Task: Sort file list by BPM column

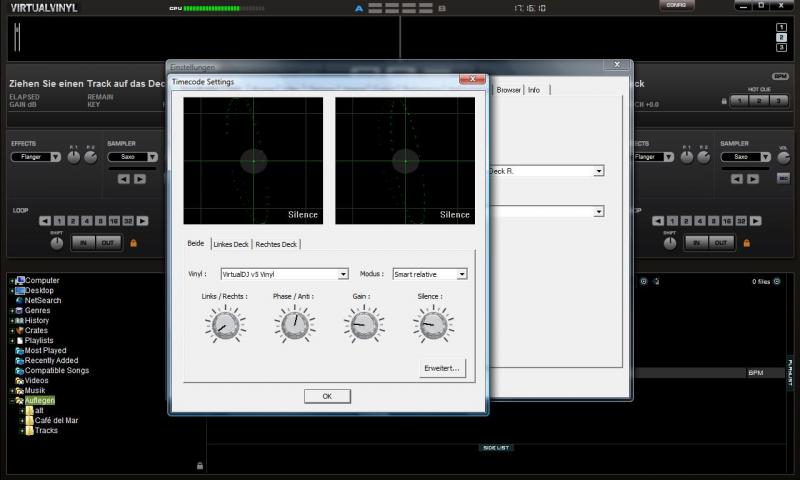Action: (756, 373)
